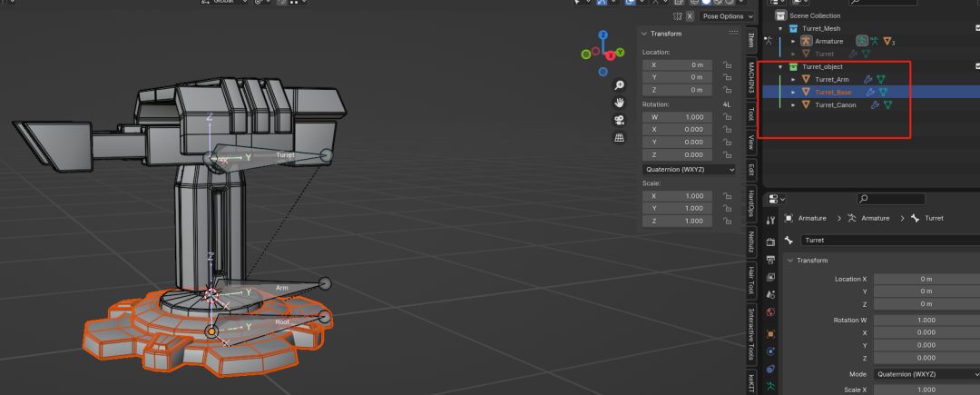Switch to the HardOps sidebar tab
This screenshot has height=395, width=980.
click(750, 203)
